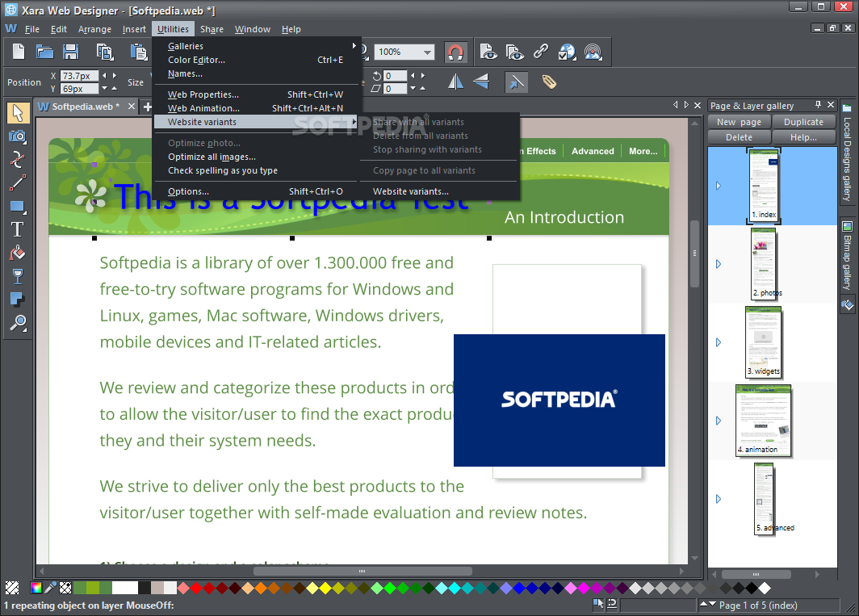
Task: Expand the 3. widgets page layers
Action: pyautogui.click(x=719, y=342)
